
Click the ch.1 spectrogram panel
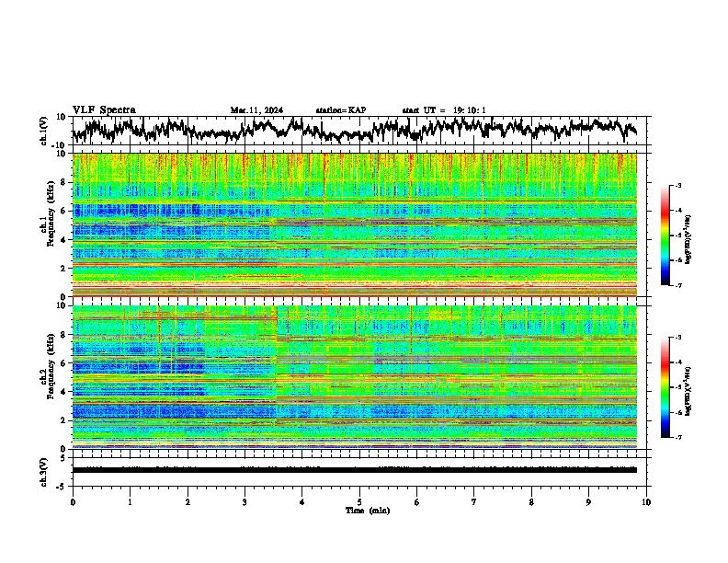[x=355, y=224]
